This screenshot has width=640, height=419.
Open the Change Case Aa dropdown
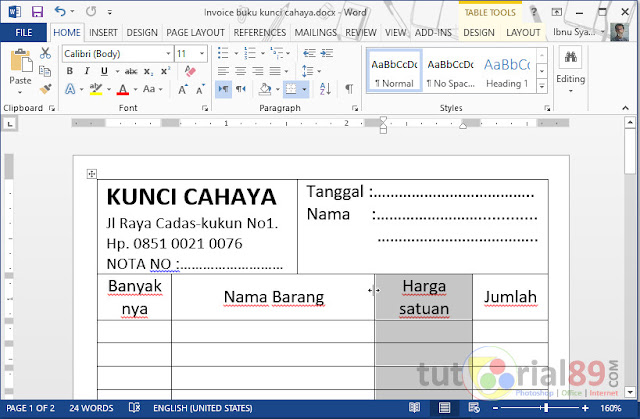pos(153,89)
